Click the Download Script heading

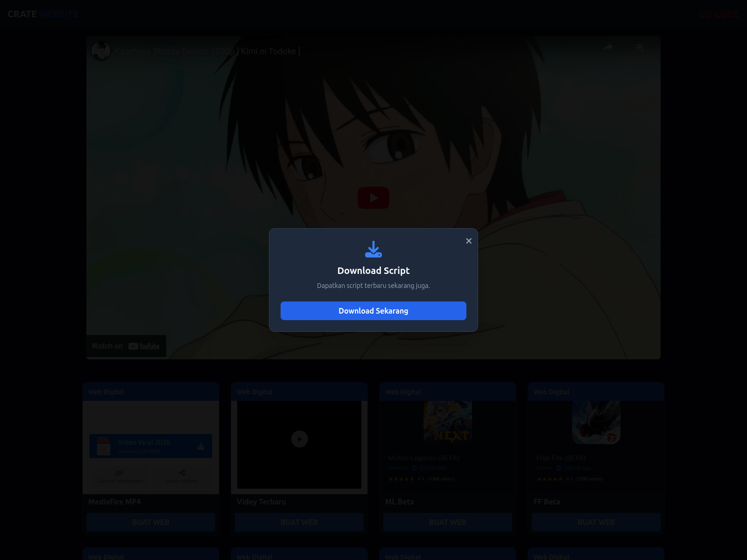pyautogui.click(x=373, y=271)
